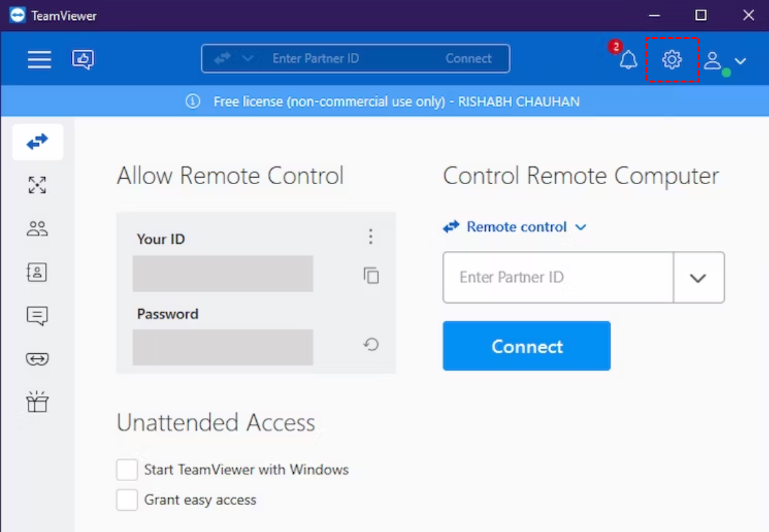Regenerate the password with refresh icon

pyautogui.click(x=372, y=344)
